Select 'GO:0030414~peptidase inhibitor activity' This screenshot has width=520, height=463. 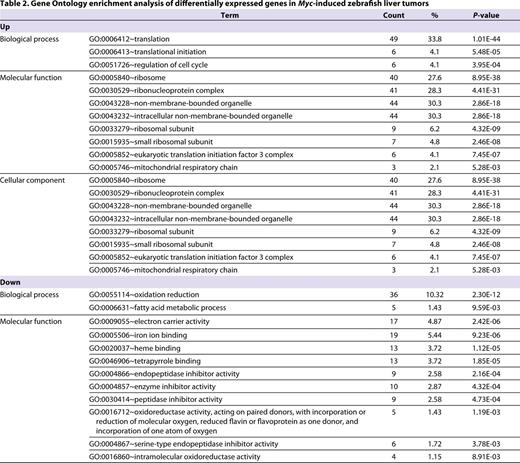155,399
